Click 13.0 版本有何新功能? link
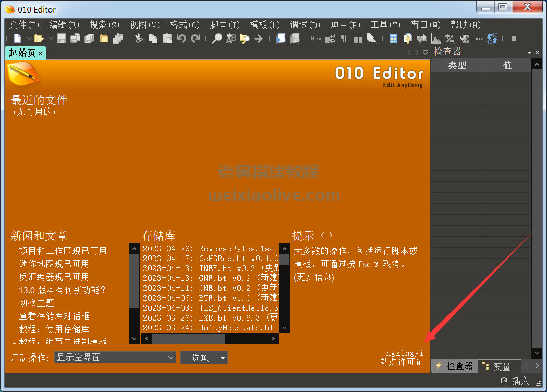 pos(62,290)
